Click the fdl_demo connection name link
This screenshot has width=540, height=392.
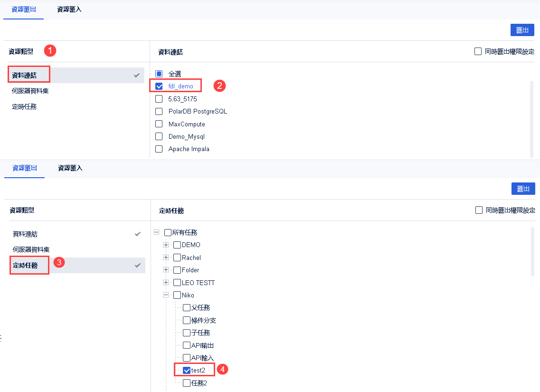pos(181,86)
